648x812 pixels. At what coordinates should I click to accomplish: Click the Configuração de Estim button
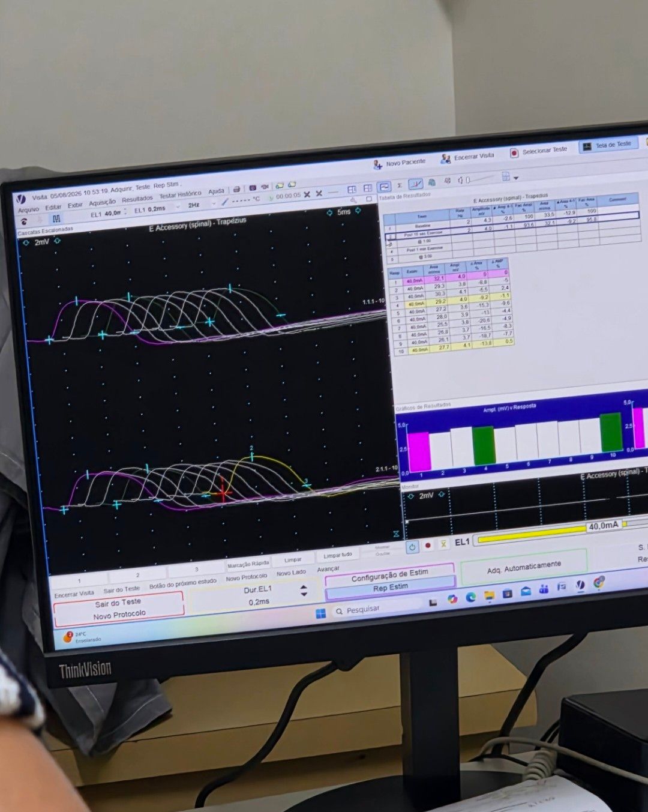(389, 575)
